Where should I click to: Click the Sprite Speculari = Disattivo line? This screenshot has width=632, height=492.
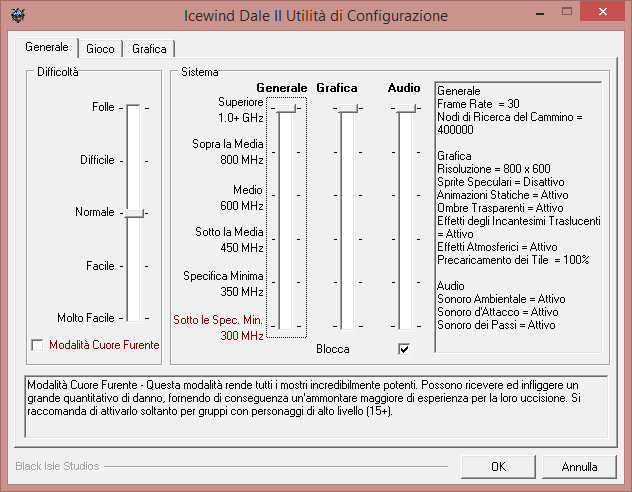[501, 182]
